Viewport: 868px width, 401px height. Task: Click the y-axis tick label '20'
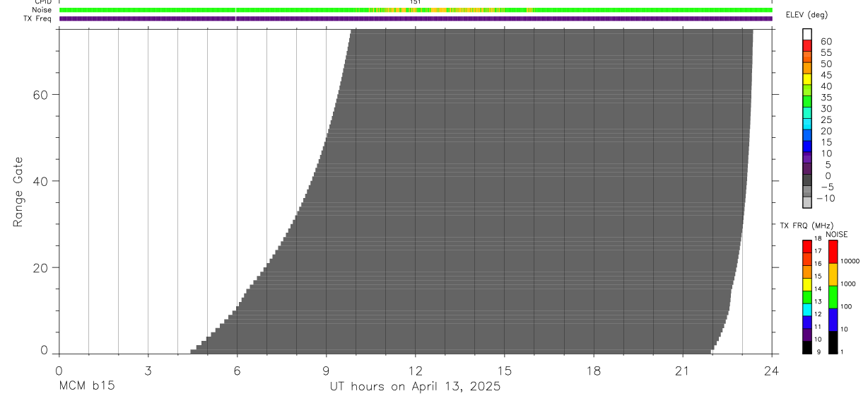40,268
